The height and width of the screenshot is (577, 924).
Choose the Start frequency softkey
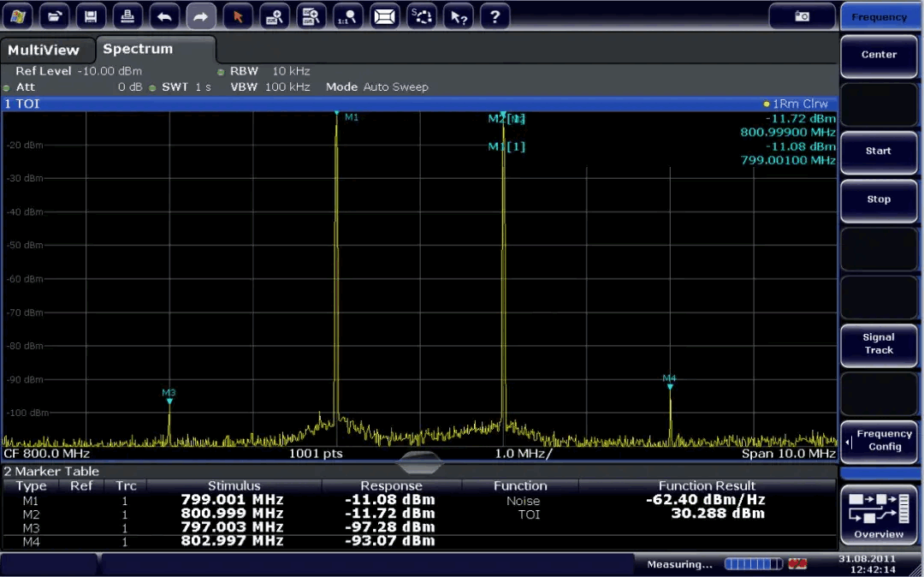879,151
